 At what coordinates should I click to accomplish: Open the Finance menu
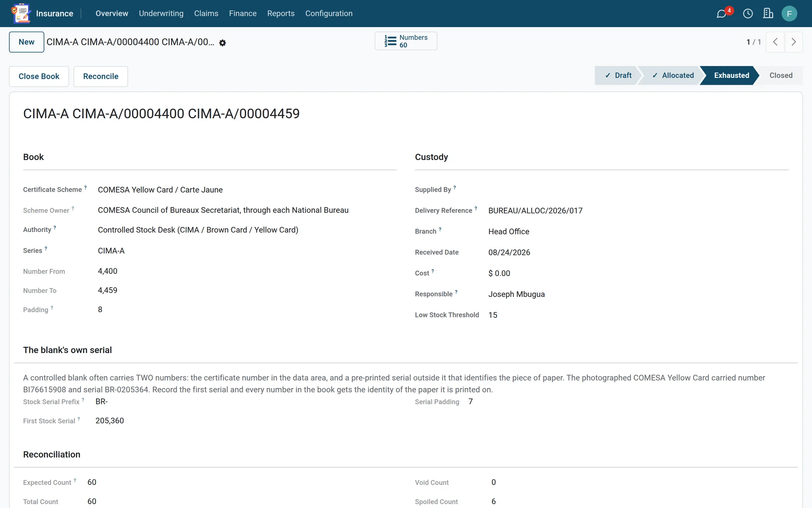(243, 14)
